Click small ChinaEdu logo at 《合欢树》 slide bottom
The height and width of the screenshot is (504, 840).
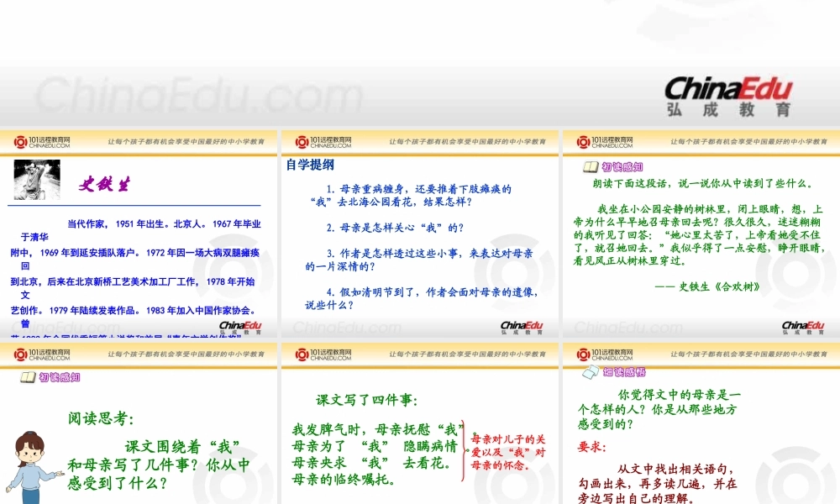click(803, 328)
